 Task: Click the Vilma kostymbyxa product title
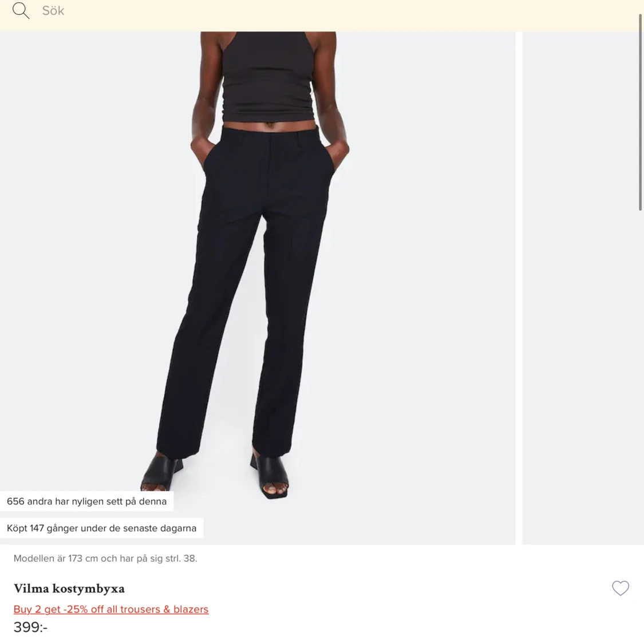(x=69, y=588)
